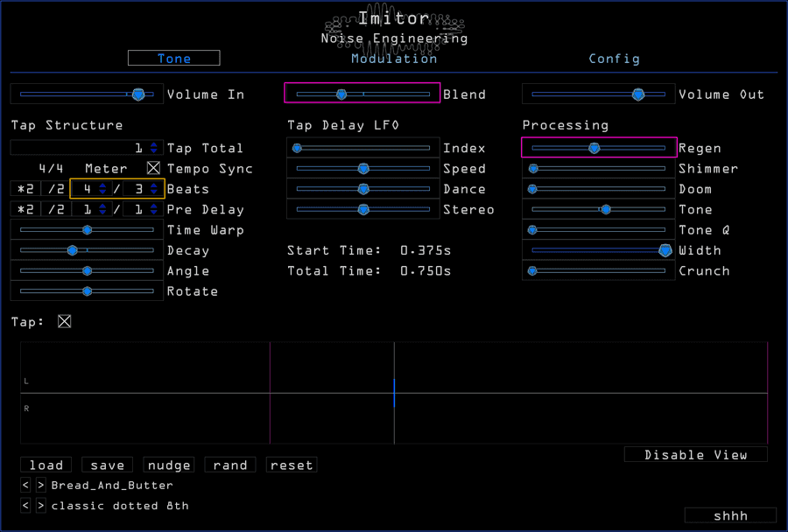Image resolution: width=788 pixels, height=532 pixels.
Task: Click the save preset button
Action: tap(107, 465)
